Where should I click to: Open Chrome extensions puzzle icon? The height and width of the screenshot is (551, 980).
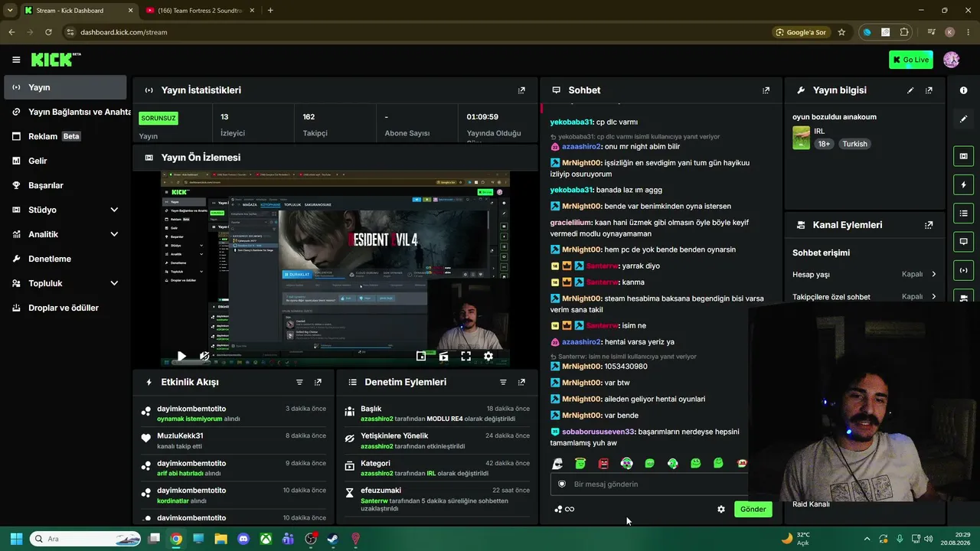(904, 32)
